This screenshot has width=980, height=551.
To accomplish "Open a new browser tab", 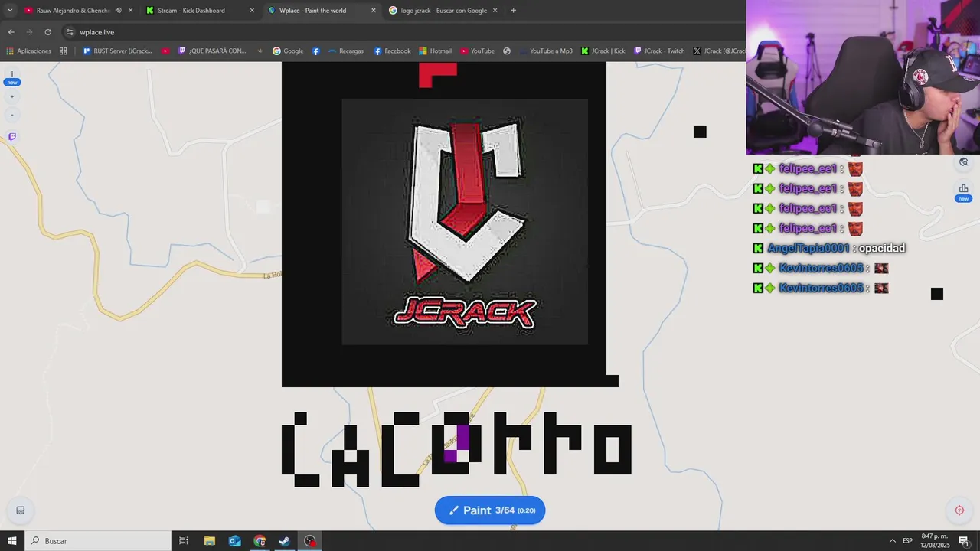I will 513,11.
